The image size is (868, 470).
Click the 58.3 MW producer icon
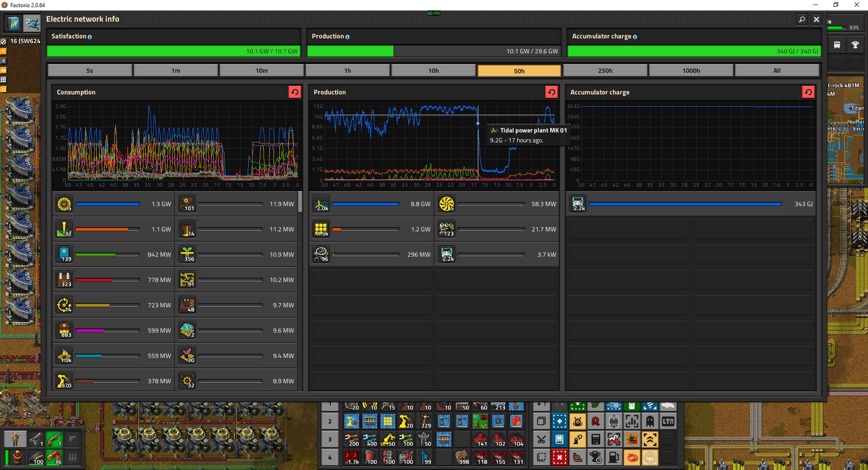tap(447, 204)
